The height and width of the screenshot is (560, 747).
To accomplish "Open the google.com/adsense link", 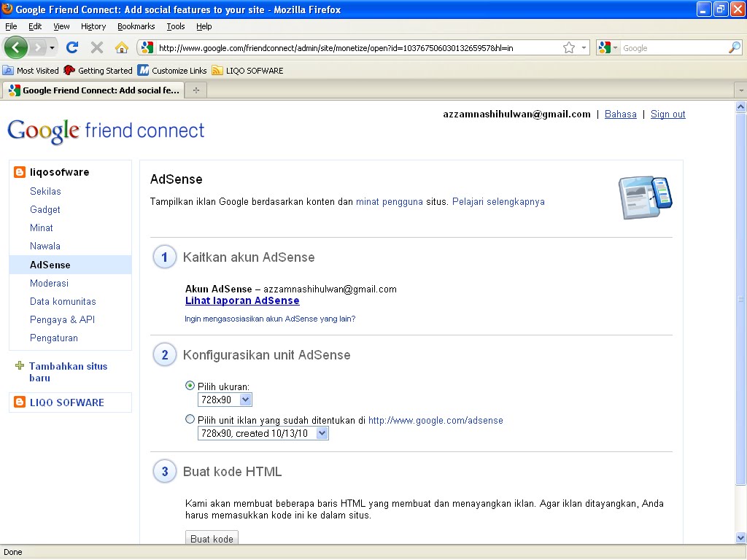I will coord(436,420).
